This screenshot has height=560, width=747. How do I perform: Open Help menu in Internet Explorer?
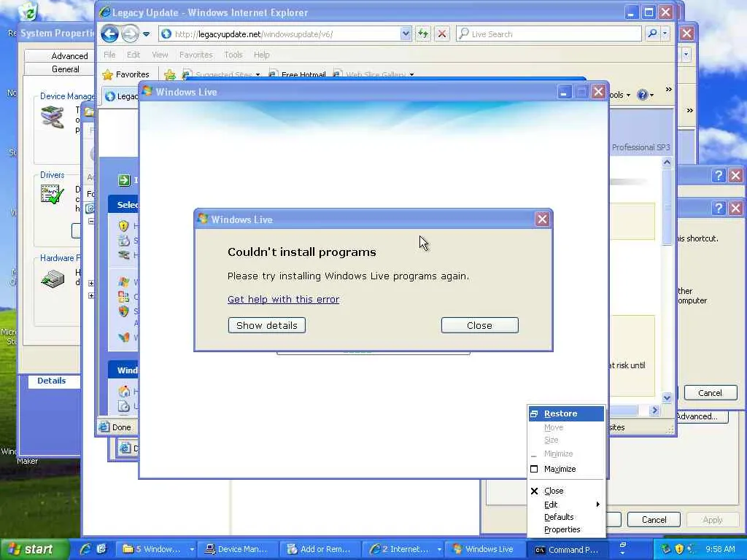(262, 55)
